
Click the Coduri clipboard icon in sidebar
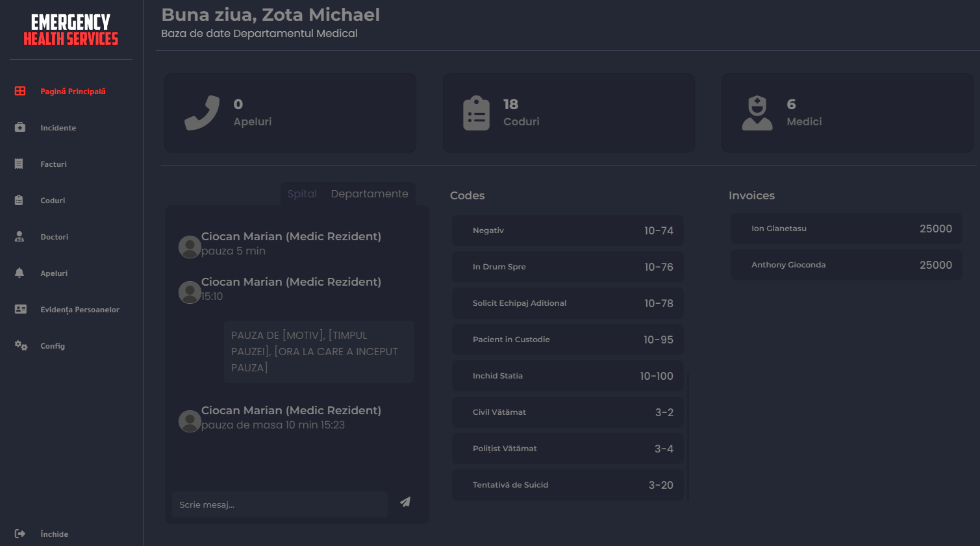[19, 201]
